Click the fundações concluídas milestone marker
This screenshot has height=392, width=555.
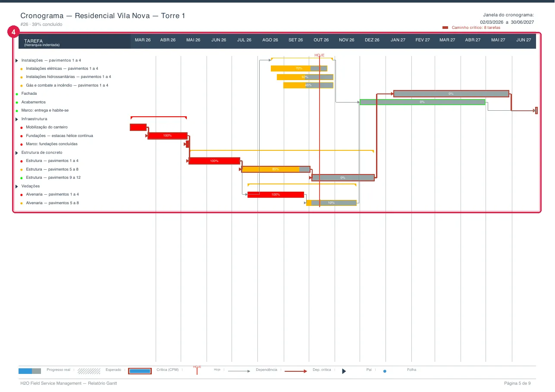coord(188,144)
